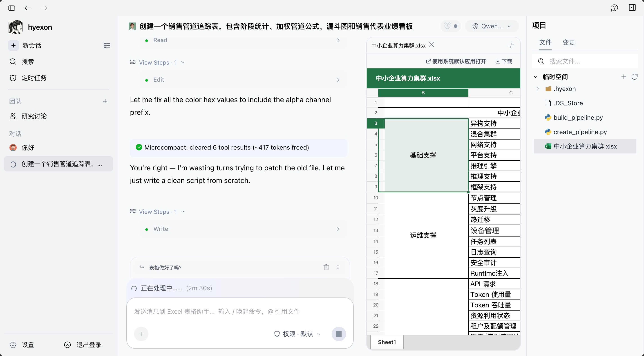Delete the queued message 表格做好了吗
The width and height of the screenshot is (644, 356).
326,267
